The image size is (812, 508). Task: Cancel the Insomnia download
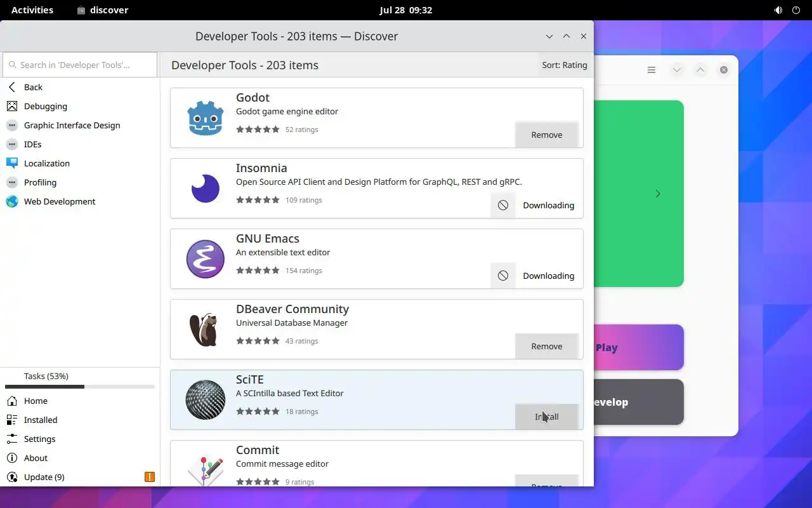[503, 205]
